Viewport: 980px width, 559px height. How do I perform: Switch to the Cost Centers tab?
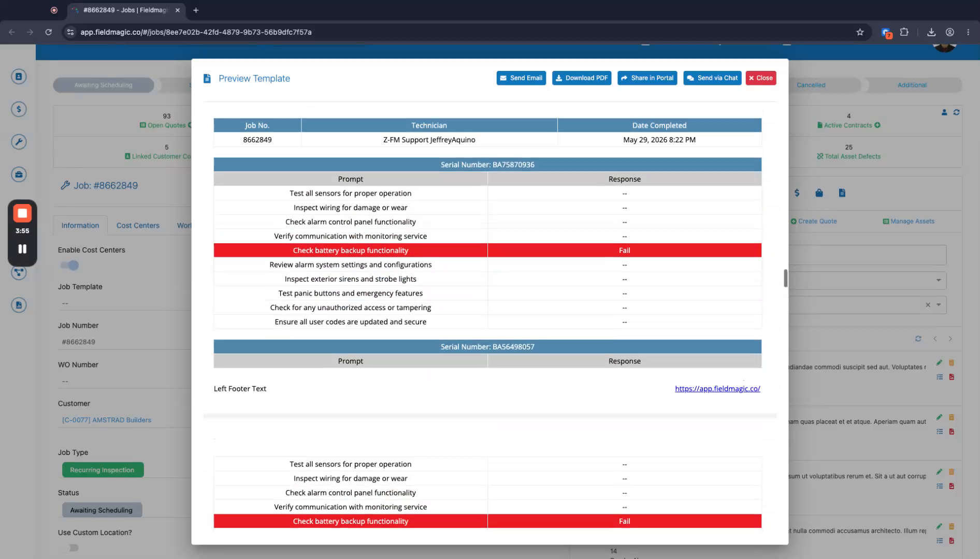coord(138,226)
